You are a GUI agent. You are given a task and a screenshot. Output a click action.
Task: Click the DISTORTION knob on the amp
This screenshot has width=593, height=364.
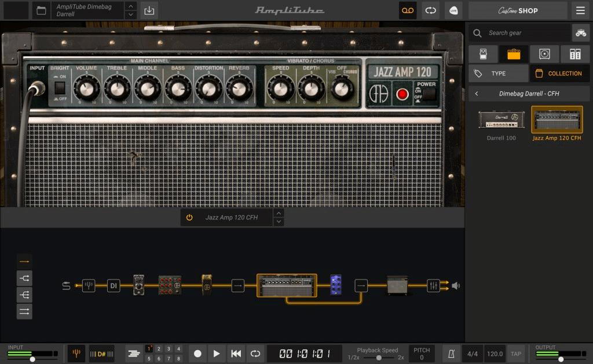click(x=208, y=89)
